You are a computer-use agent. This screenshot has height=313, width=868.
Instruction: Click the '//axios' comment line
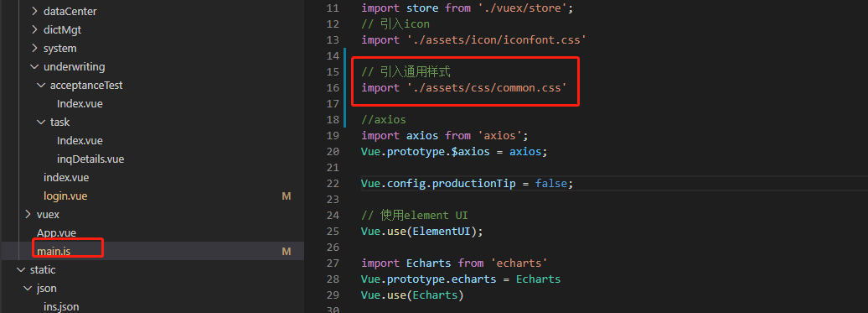(384, 119)
